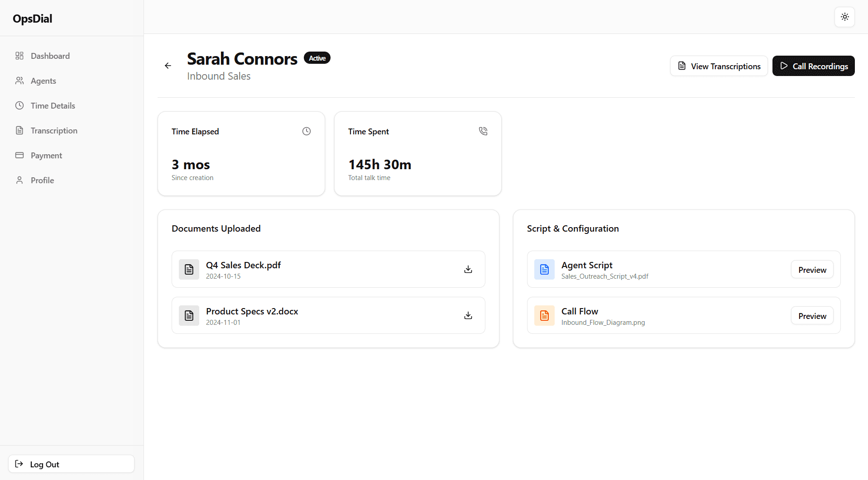Click the clock icon on Time Elapsed card
This screenshot has height=480, width=868.
(306, 131)
